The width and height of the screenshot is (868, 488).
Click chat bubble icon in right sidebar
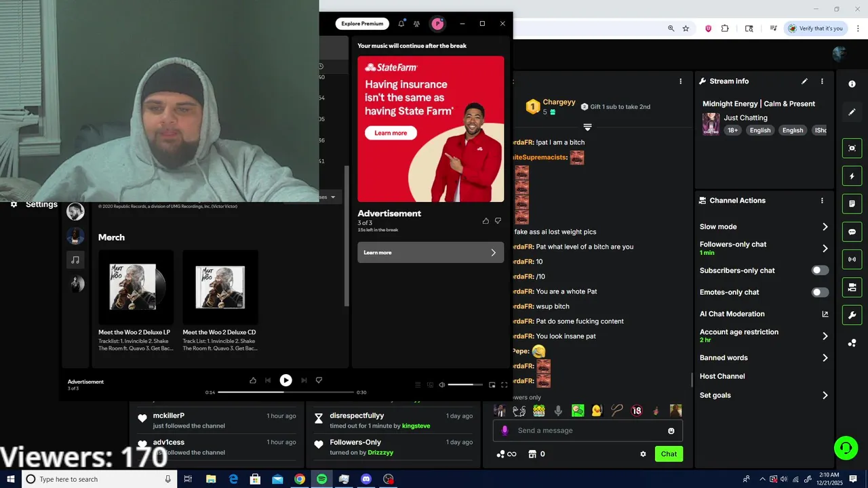coord(852,232)
